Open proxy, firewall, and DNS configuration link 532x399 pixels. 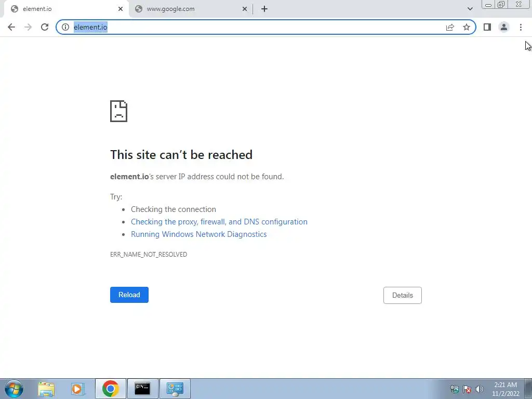(219, 221)
